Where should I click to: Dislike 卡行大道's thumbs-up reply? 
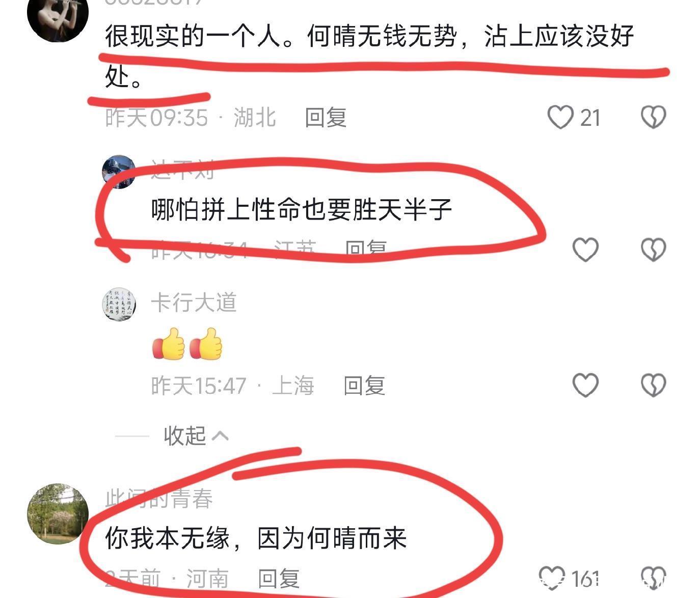pyautogui.click(x=653, y=385)
